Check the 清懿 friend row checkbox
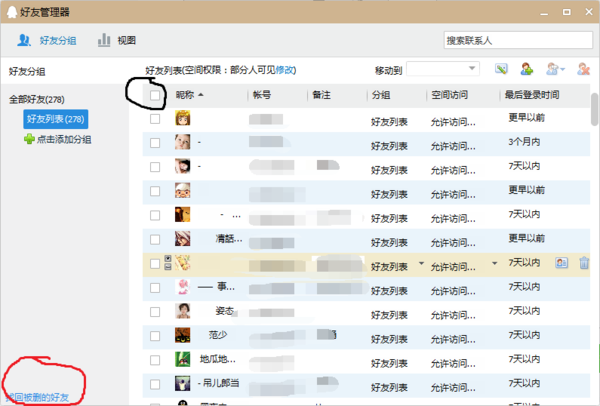Screen dimensions: 600x406 (x=155, y=240)
